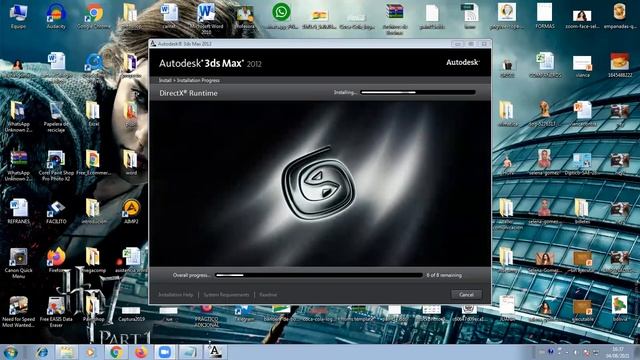Open the Free_Ecommer... folder
640x360 pixels.
pos(93,163)
